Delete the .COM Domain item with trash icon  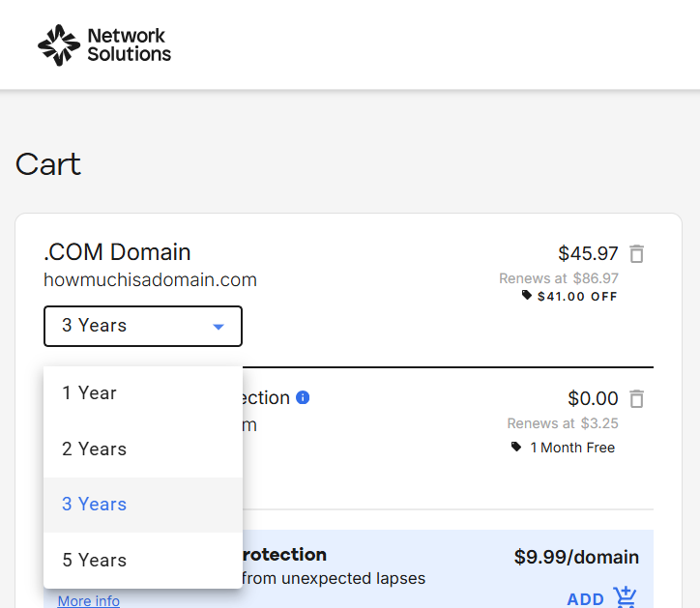click(x=636, y=254)
